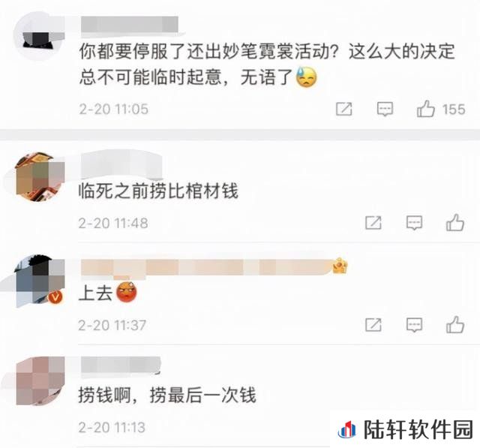Click the orange V verification badge
This screenshot has height=448, width=480.
tap(55, 296)
